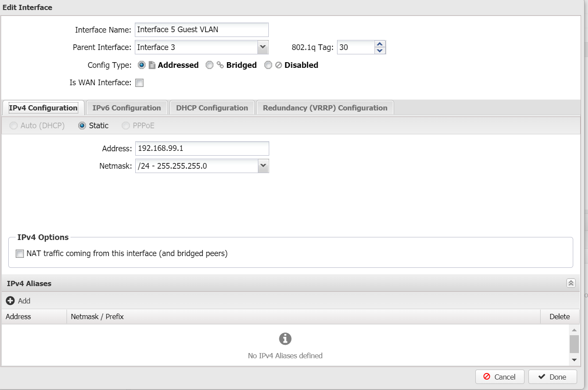588x390 pixels.
Task: Open the Parent Interface dropdown
Action: pos(263,47)
